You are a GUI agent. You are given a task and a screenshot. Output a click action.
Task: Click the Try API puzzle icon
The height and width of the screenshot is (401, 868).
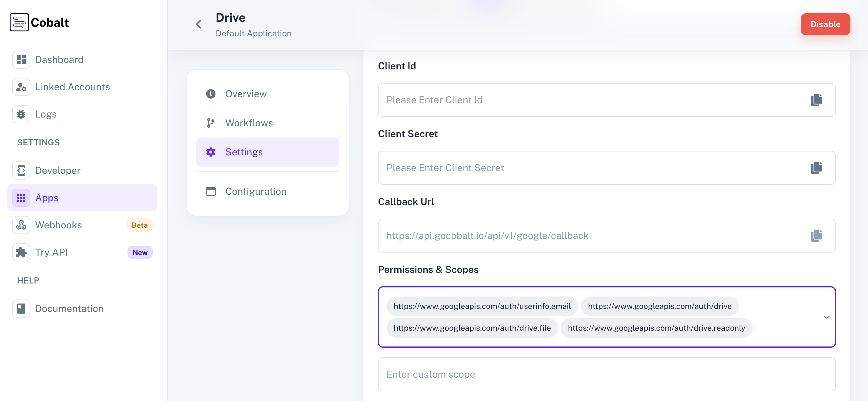21,252
